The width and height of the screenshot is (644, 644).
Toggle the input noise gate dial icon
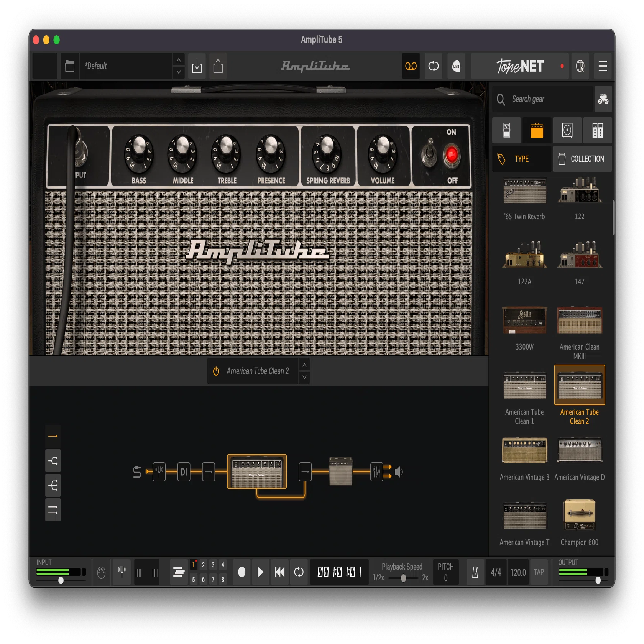pos(101,572)
